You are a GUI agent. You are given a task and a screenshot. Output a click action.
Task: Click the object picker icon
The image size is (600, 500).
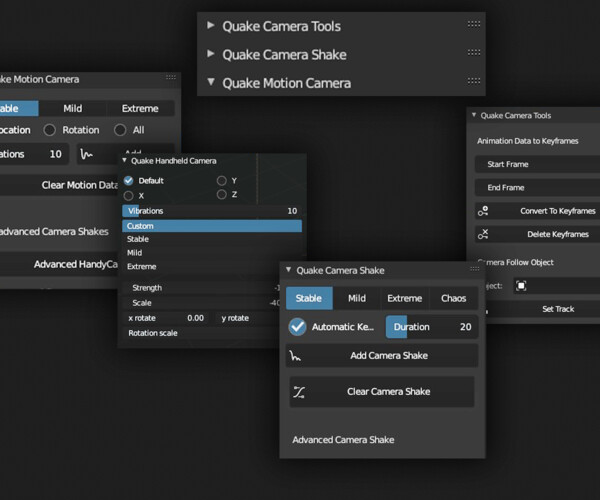point(521,286)
